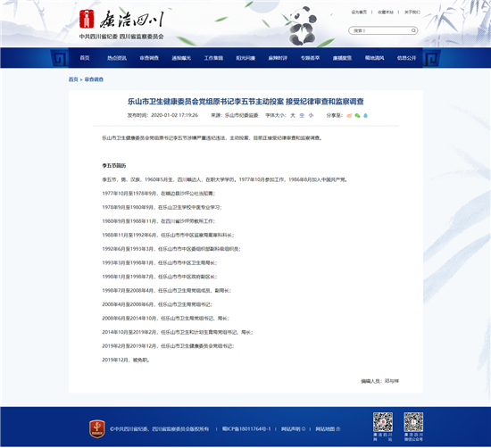Focus the 搜索 search input field

[380, 30]
